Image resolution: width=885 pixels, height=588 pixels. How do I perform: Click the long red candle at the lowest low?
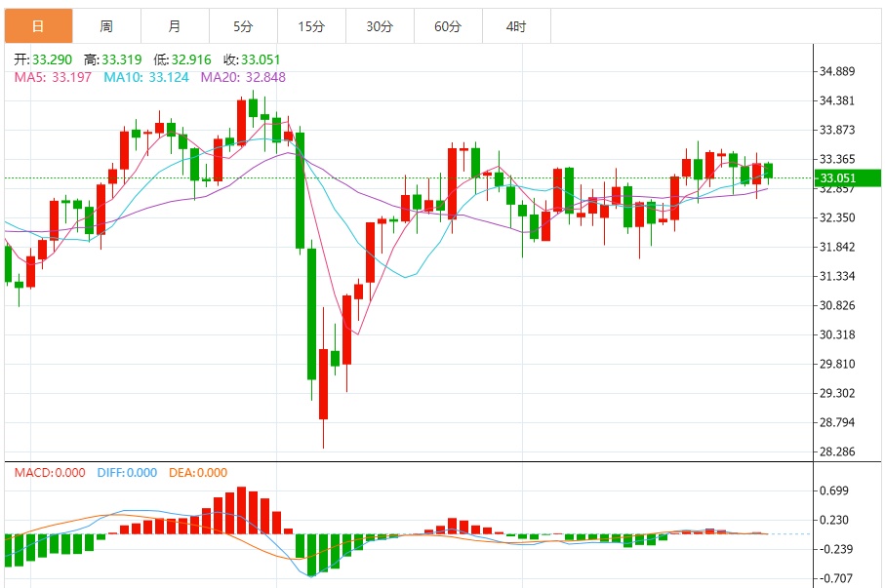tap(323, 384)
